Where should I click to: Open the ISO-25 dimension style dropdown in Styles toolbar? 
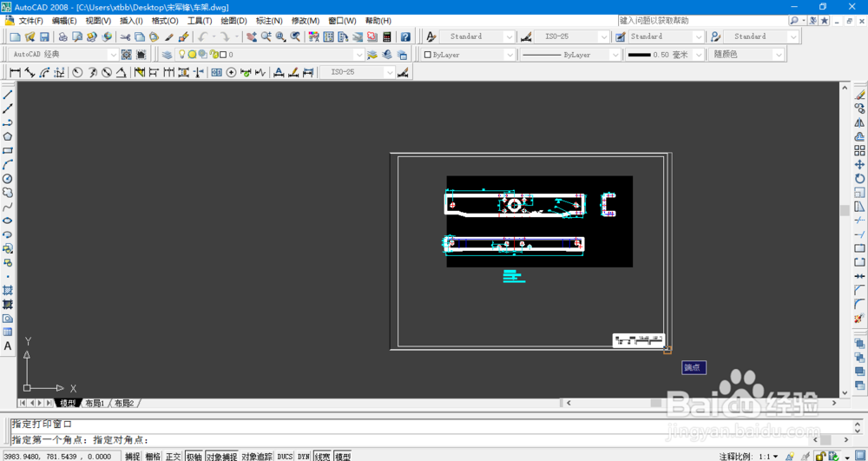pyautogui.click(x=604, y=36)
